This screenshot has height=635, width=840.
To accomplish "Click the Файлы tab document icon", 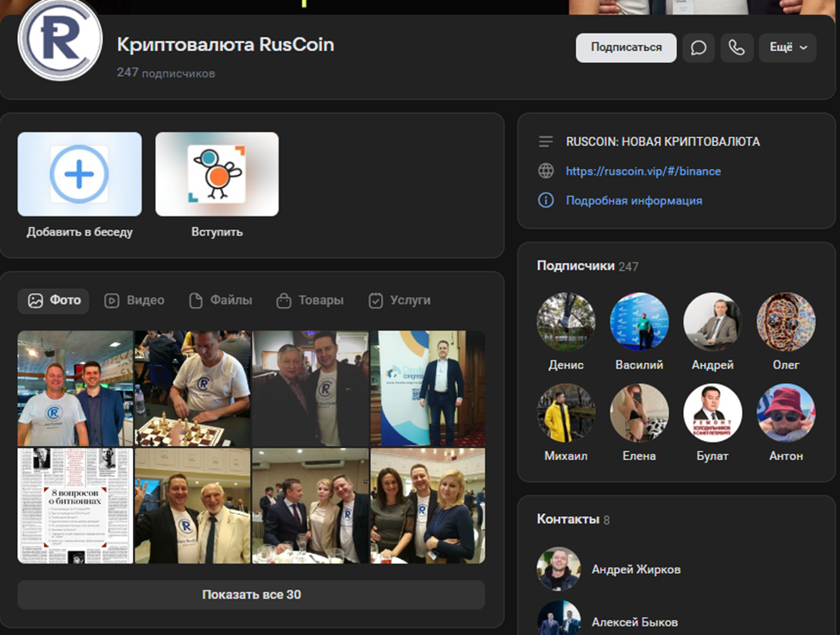I will (196, 300).
